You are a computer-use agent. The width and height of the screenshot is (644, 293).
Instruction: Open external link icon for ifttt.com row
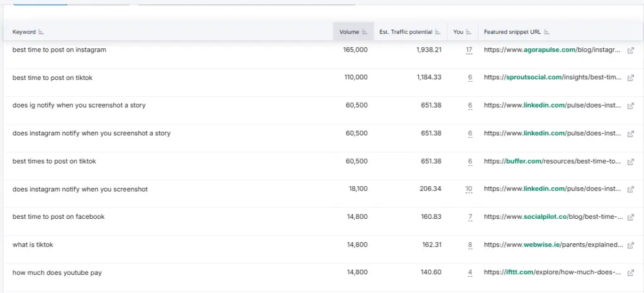tap(631, 273)
